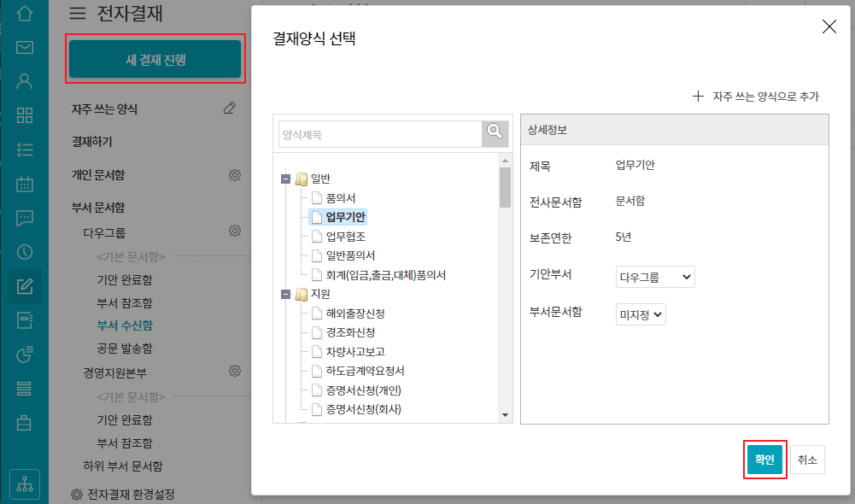Open settings gear next to 개인 문서함
The width and height of the screenshot is (855, 504).
click(234, 175)
